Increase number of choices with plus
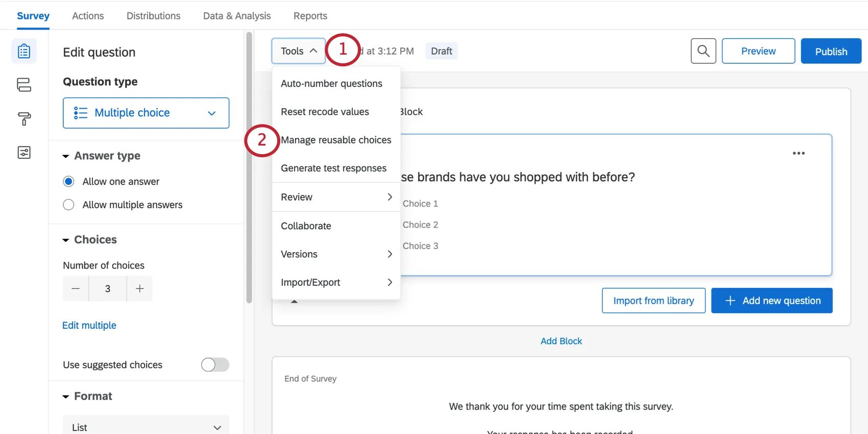868x434 pixels. coord(139,288)
